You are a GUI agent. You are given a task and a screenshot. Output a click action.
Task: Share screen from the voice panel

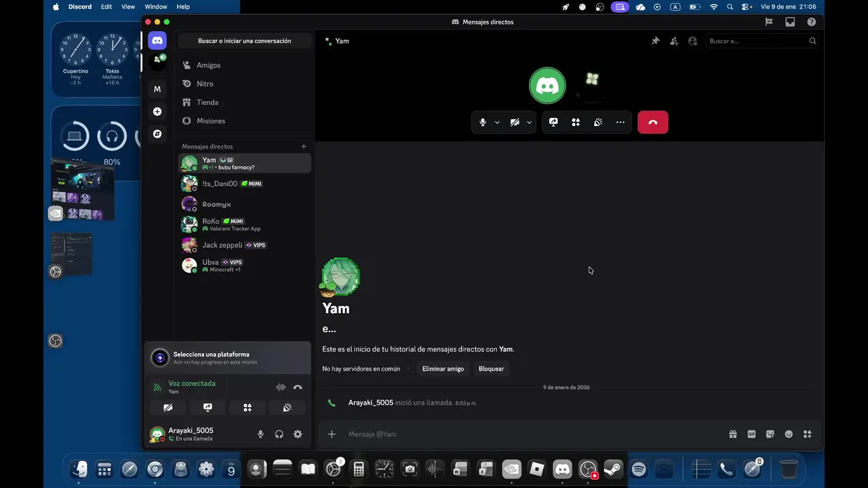coord(208,407)
